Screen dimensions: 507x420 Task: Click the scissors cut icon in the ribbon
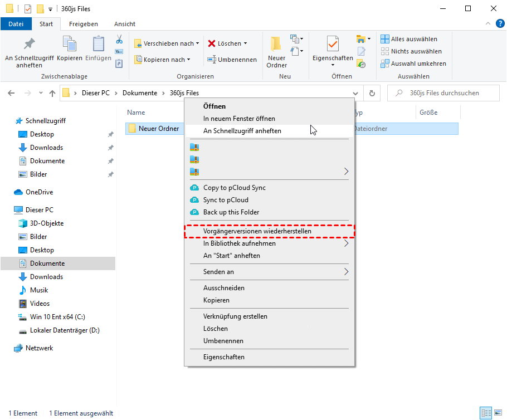click(x=119, y=40)
